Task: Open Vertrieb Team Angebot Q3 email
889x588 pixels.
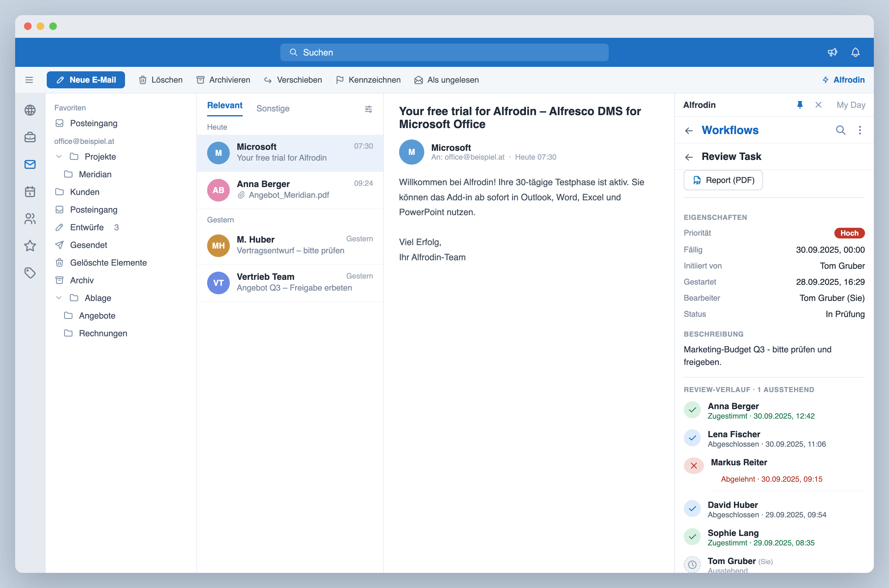Action: coord(290,283)
